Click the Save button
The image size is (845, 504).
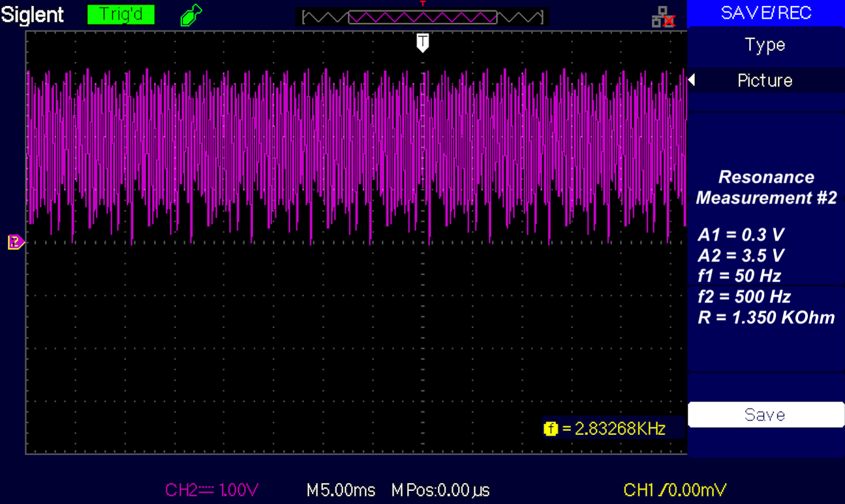coord(765,415)
